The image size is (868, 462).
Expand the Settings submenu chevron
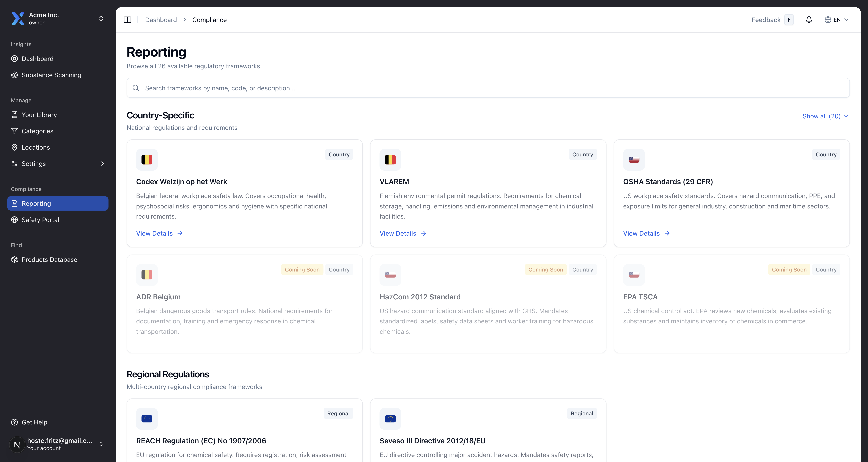(x=103, y=164)
